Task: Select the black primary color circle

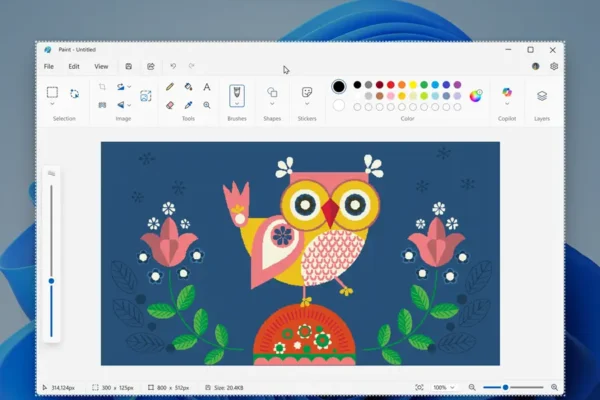Action: click(x=339, y=87)
